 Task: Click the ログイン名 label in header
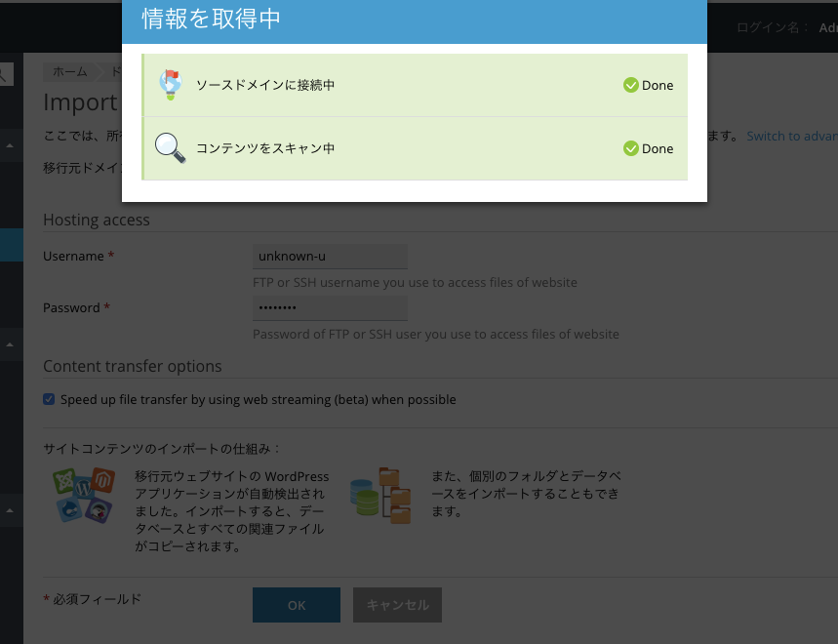point(772,27)
